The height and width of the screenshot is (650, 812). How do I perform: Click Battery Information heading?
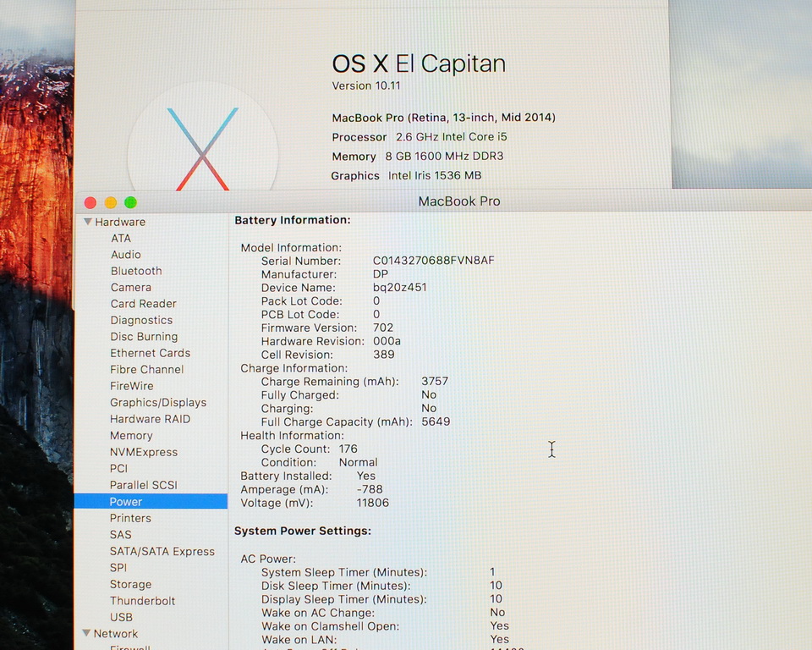(293, 220)
